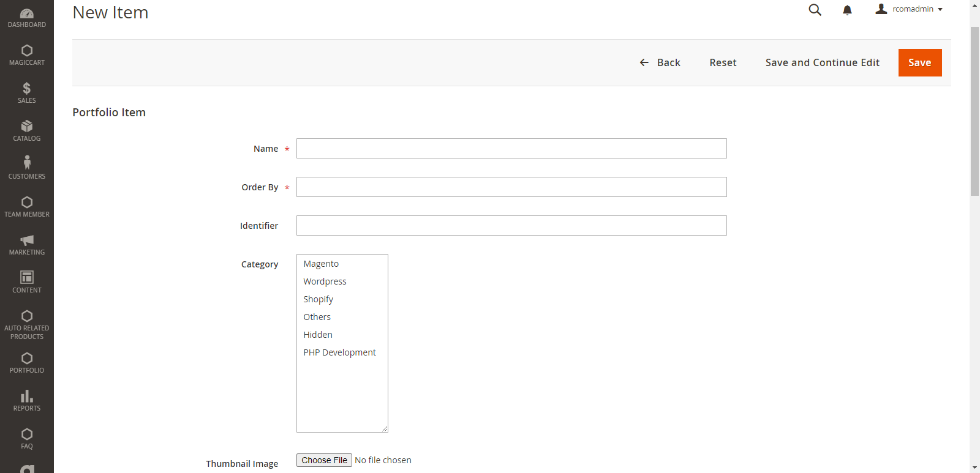
Task: Open the notifications bell icon
Action: [x=847, y=10]
